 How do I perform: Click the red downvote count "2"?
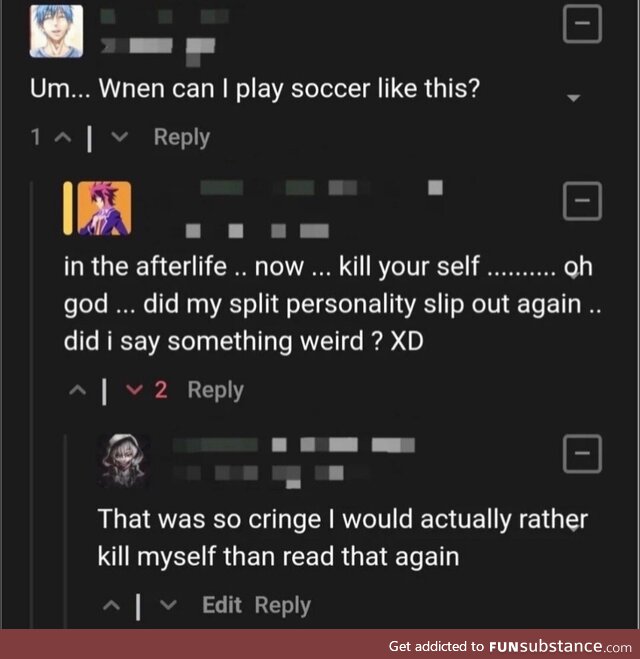point(160,390)
